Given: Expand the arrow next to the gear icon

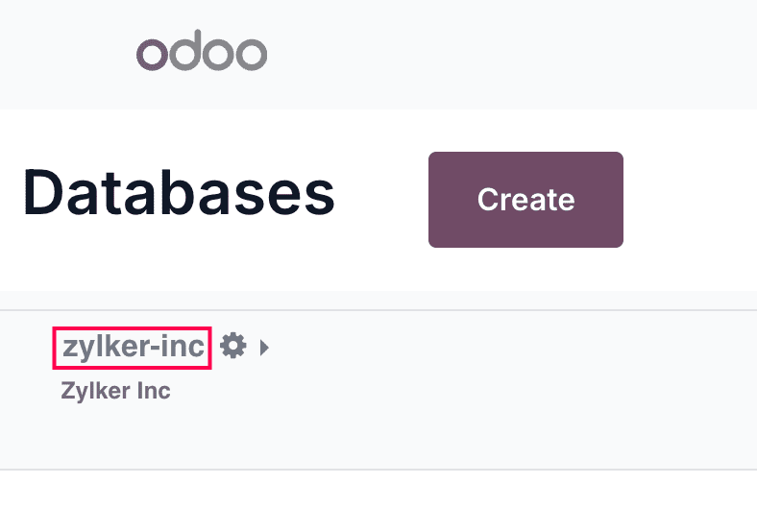Looking at the screenshot, I should [x=264, y=347].
